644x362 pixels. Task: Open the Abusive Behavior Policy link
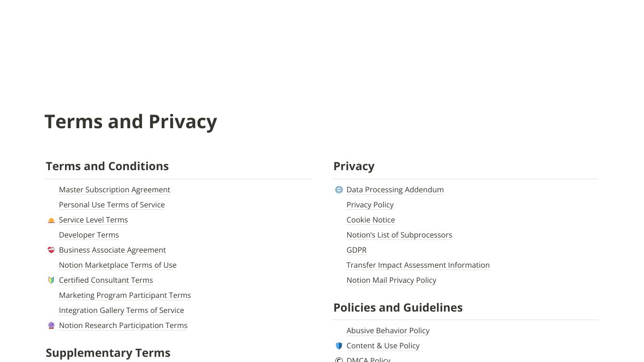(388, 331)
